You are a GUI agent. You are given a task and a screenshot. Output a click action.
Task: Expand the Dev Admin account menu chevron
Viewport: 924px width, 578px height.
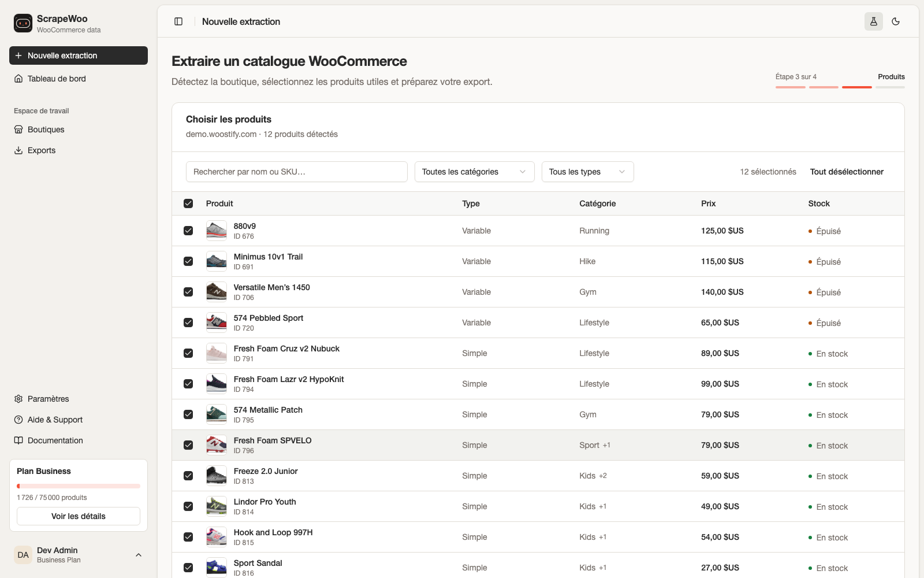(139, 555)
